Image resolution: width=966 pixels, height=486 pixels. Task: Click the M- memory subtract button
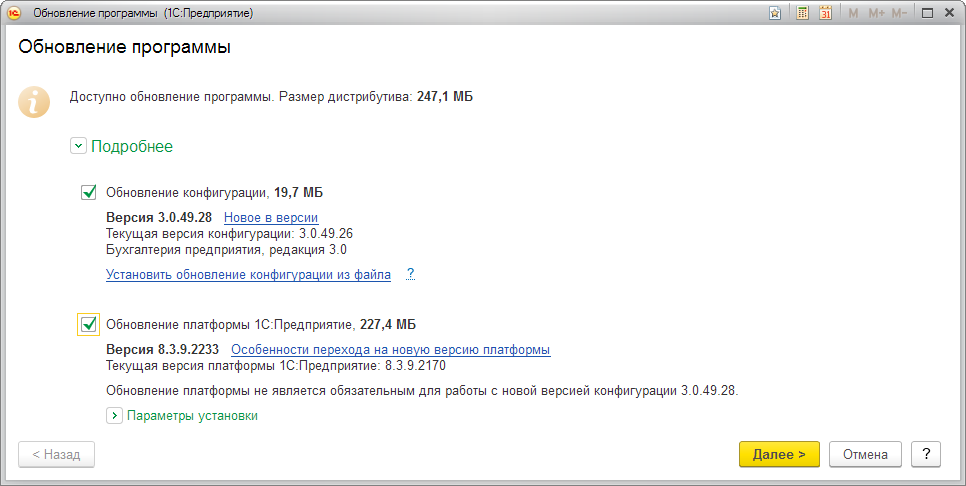click(900, 13)
